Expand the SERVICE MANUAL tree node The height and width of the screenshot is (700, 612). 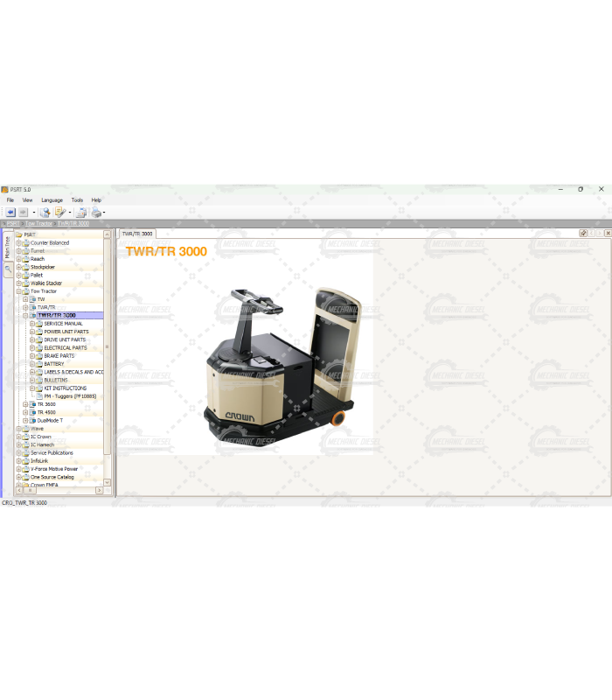coord(32,324)
